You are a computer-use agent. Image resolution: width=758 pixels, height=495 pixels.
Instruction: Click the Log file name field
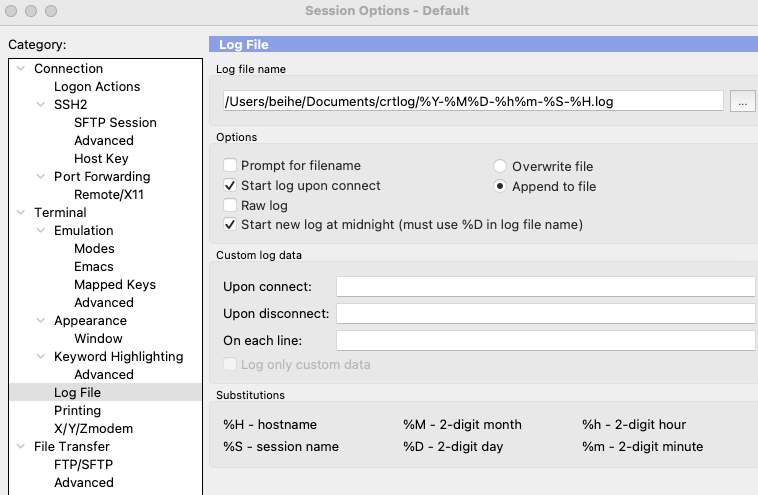coord(473,102)
